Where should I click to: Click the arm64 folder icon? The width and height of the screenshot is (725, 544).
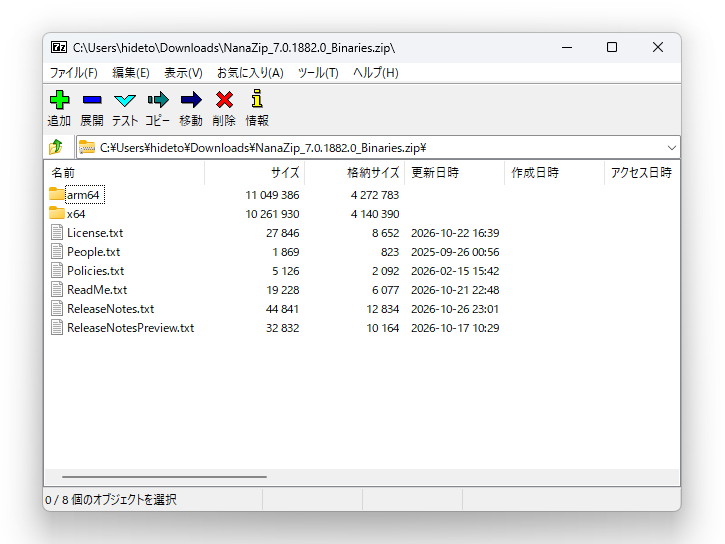point(56,194)
